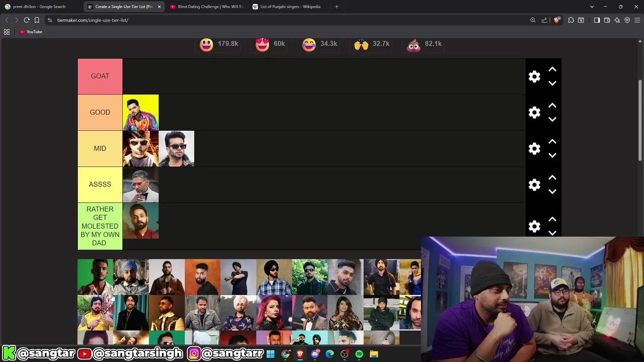This screenshot has width=644, height=362.
Task: Select first unranked singer in green jacket
Action: (95, 277)
